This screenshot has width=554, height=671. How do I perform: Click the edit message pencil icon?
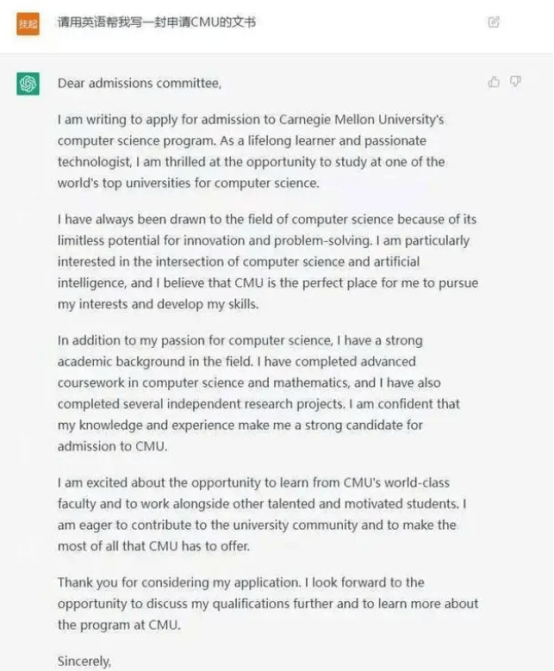493,22
